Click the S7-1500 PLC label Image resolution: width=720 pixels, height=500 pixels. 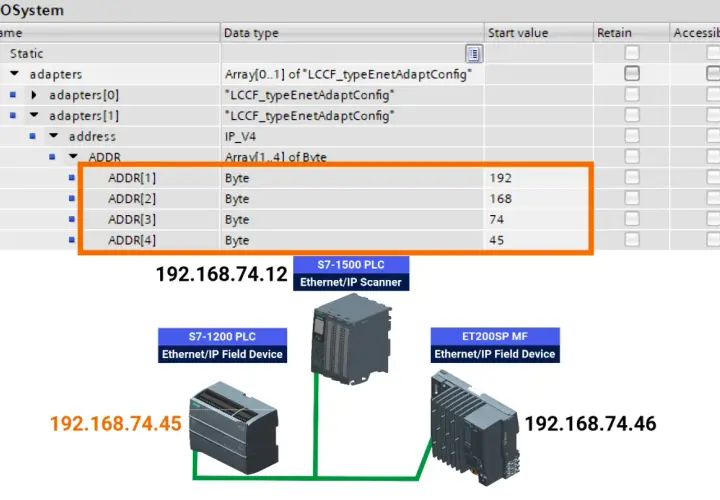[x=351, y=264]
